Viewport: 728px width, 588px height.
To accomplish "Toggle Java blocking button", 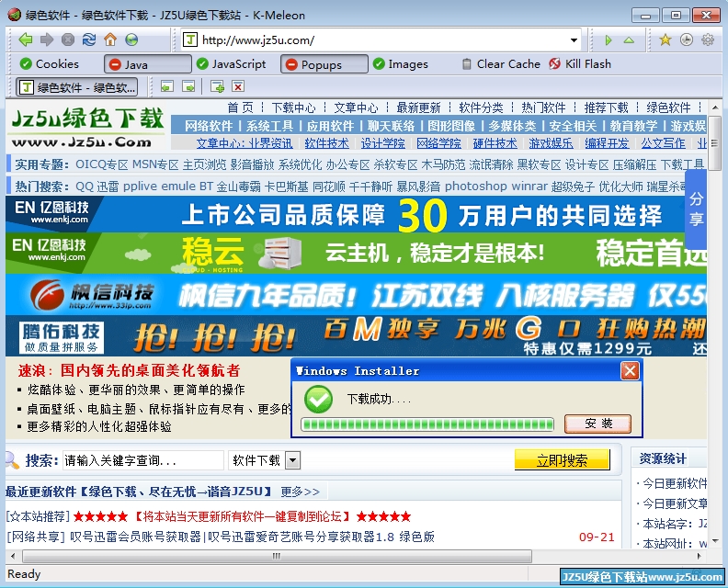I will pos(148,64).
